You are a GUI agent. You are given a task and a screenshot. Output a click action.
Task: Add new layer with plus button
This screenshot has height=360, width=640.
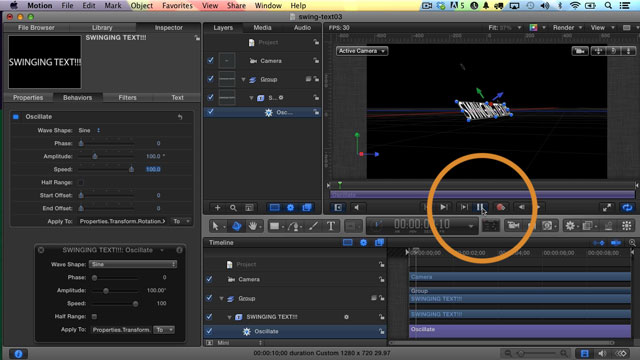point(218,208)
